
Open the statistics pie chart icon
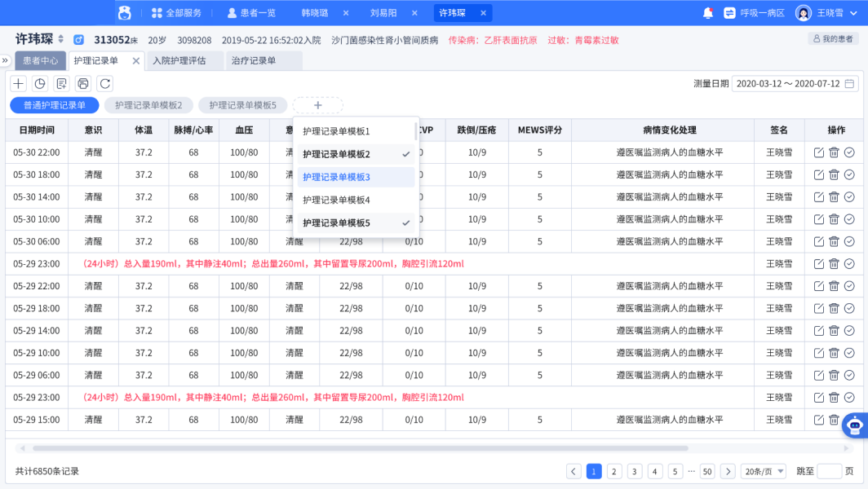click(39, 82)
